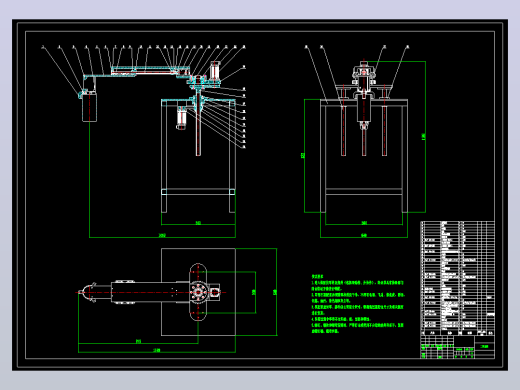520x390 pixels.
Task: Select the green technical requirements note block
Action: pyautogui.click(x=358, y=304)
